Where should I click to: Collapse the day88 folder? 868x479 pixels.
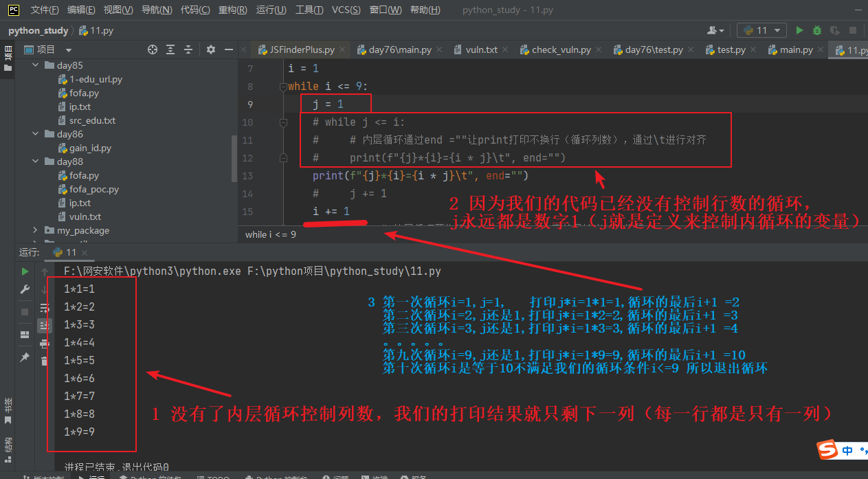(x=35, y=161)
